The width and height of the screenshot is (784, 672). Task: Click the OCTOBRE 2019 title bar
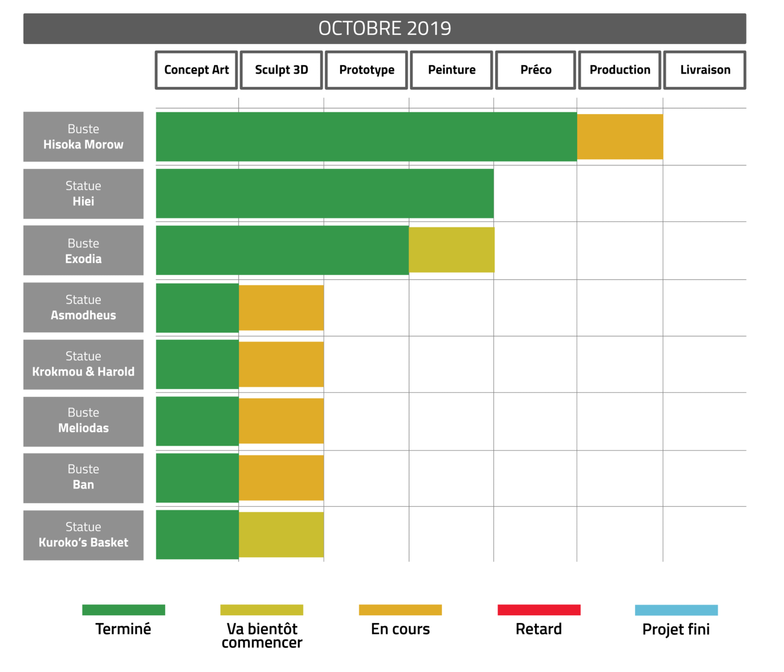[x=385, y=28]
